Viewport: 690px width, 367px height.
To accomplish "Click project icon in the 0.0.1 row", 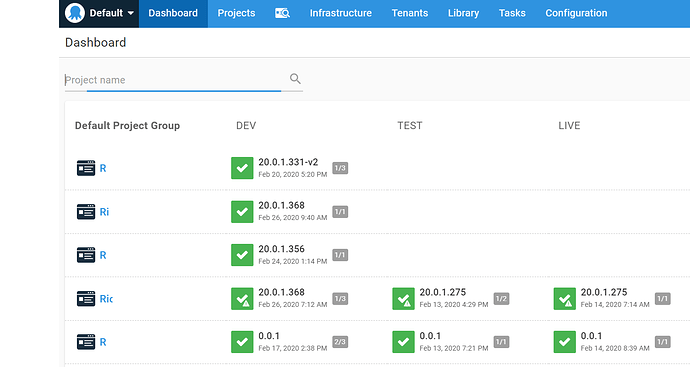I will click(86, 341).
